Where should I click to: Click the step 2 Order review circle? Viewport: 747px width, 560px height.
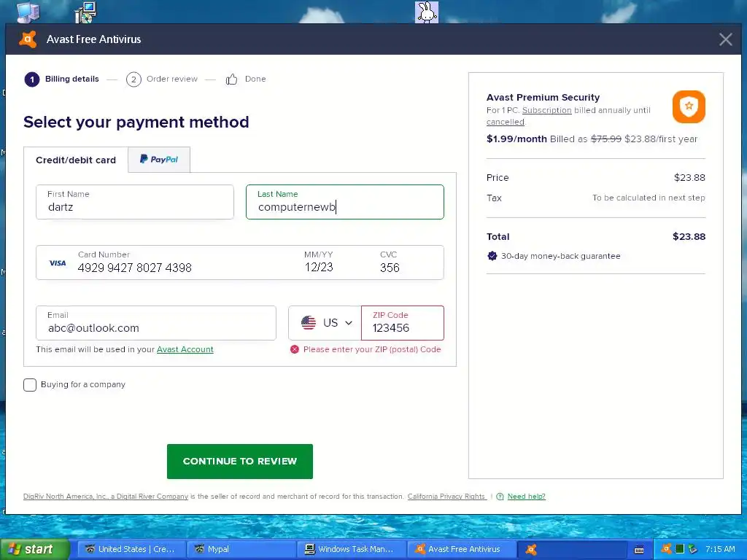[x=133, y=79]
